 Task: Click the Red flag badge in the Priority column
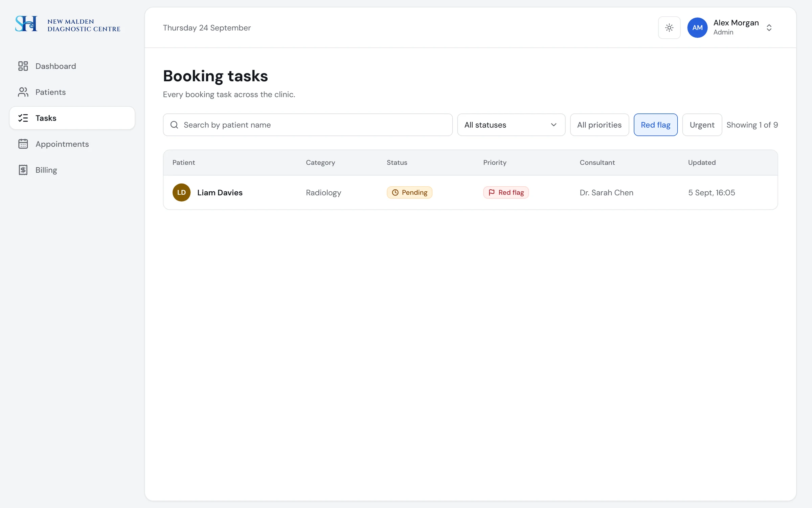point(506,193)
